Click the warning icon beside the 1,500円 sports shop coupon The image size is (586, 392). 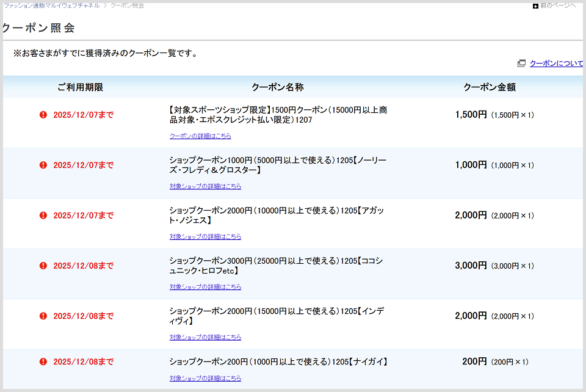(43, 114)
